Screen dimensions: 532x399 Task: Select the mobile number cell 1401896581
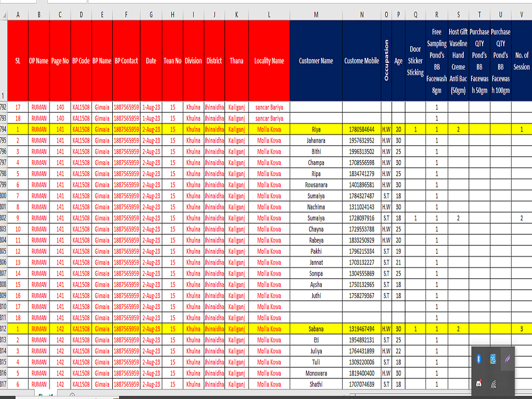tap(362, 185)
